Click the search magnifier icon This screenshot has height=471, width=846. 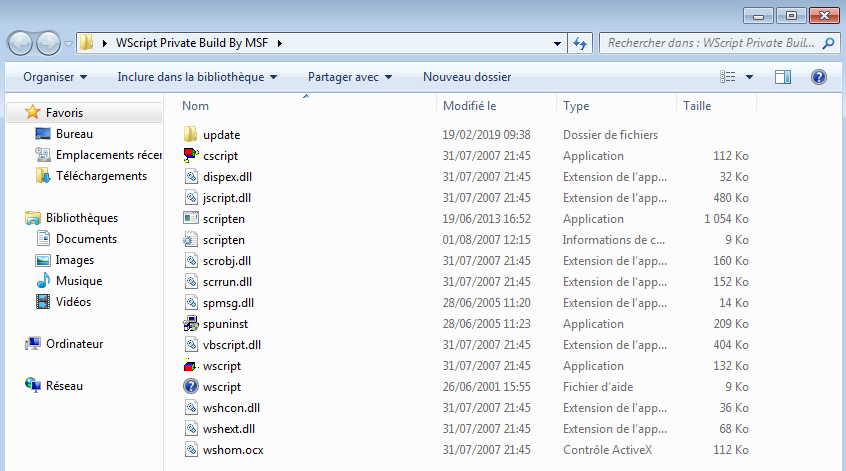coord(828,43)
